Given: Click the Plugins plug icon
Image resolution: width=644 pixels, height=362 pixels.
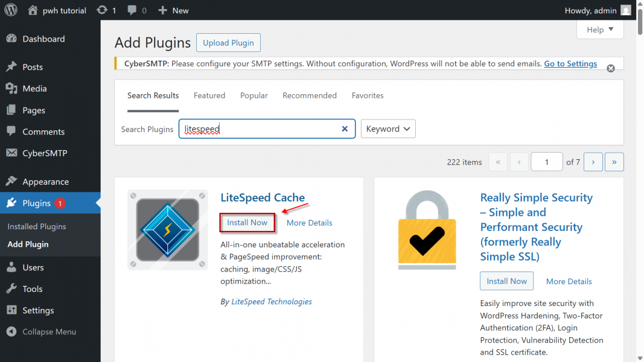Looking at the screenshot, I should click(x=11, y=203).
